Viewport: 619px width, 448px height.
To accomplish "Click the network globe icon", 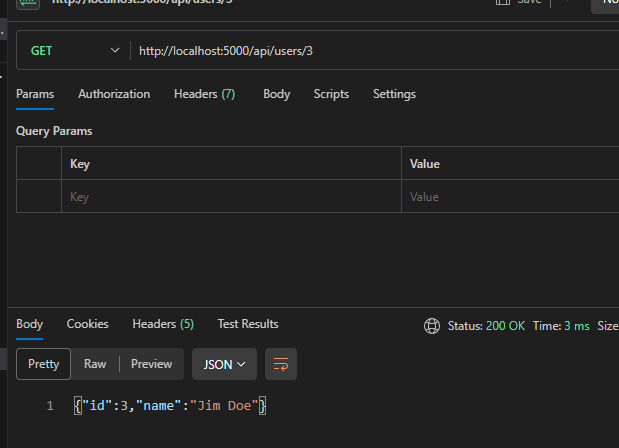I will pos(432,326).
